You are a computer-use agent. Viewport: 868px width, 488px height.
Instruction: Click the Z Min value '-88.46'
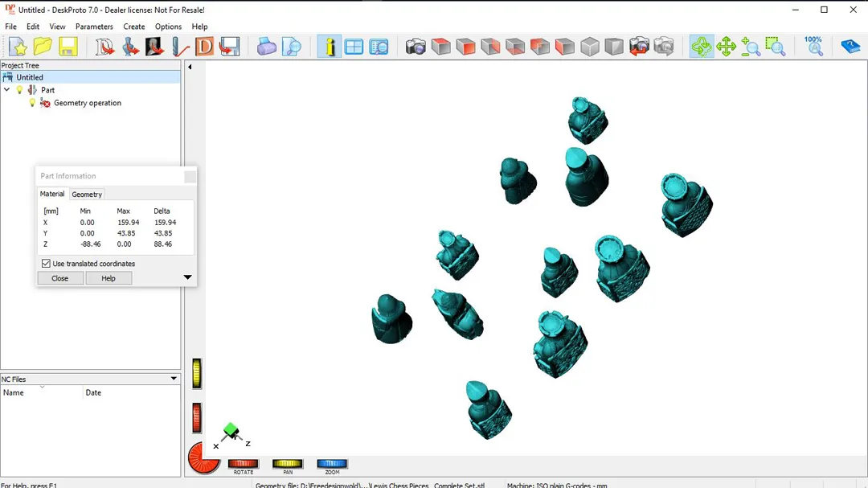coord(91,244)
